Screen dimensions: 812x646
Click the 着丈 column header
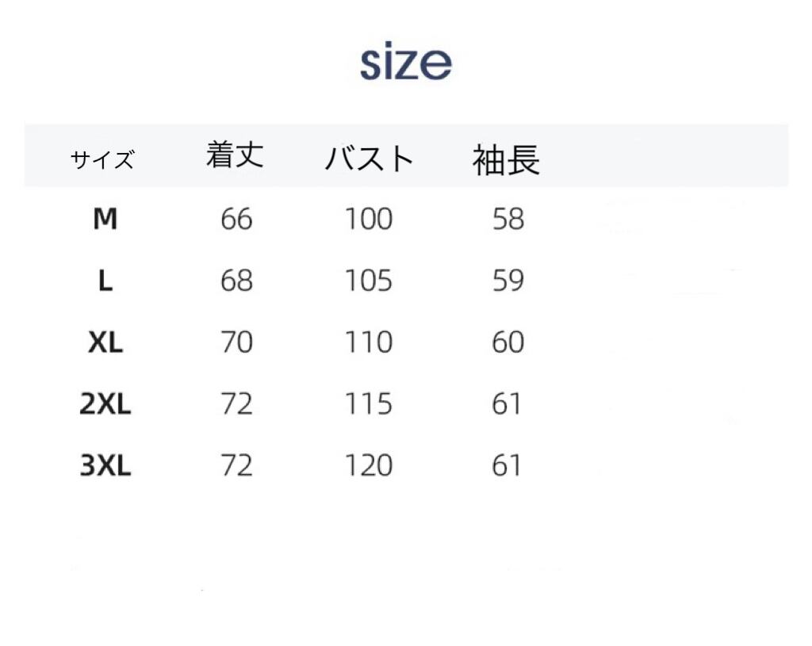[235, 155]
